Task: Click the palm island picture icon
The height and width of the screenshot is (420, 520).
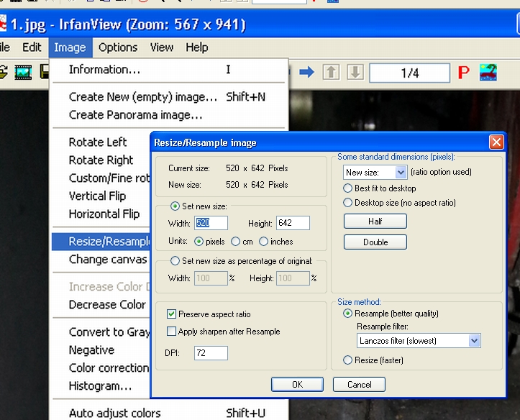Action: tap(488, 72)
